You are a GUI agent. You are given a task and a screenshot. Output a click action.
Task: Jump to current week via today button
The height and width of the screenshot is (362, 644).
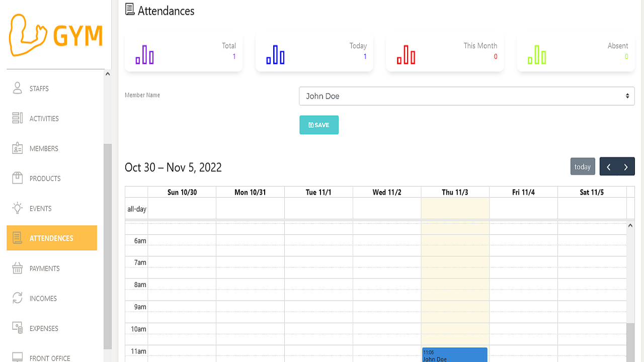tap(582, 166)
